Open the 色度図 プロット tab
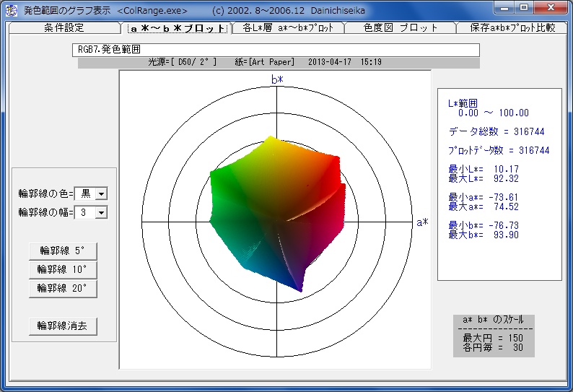Viewport: 573px width, 392px height. click(x=400, y=27)
